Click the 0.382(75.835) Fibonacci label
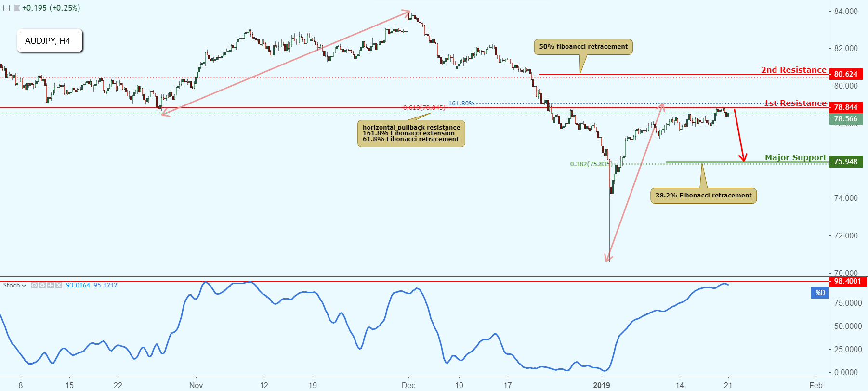Image resolution: width=868 pixels, height=391 pixels. click(591, 164)
